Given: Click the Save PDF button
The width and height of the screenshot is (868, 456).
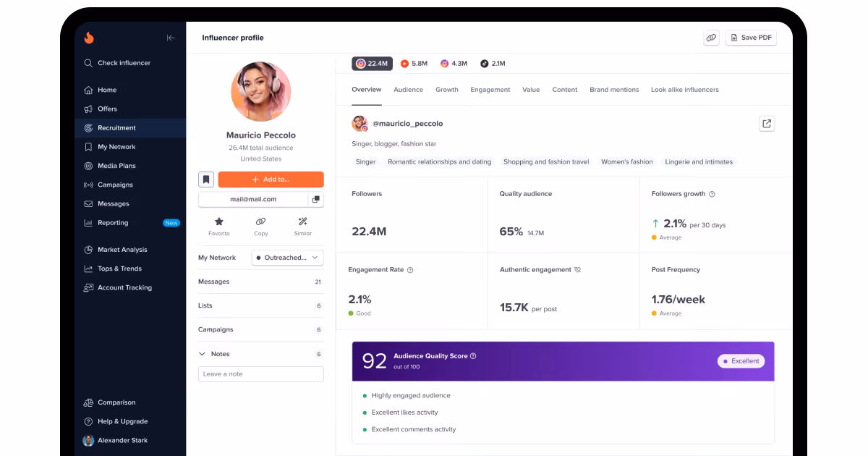Looking at the screenshot, I should (751, 38).
